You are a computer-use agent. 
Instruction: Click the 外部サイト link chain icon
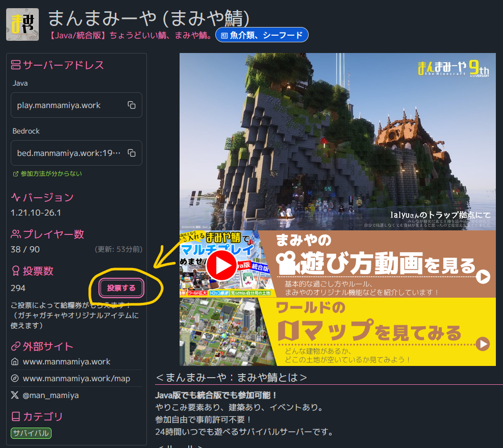click(16, 347)
